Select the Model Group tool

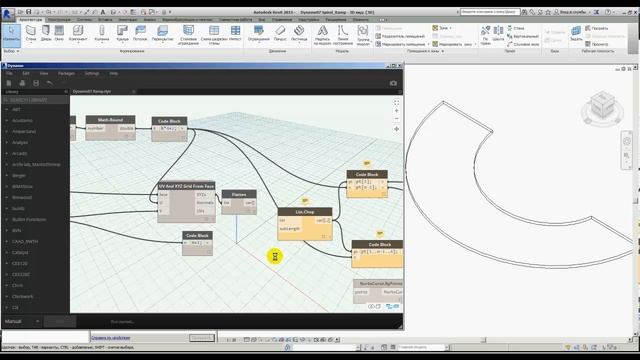click(363, 34)
